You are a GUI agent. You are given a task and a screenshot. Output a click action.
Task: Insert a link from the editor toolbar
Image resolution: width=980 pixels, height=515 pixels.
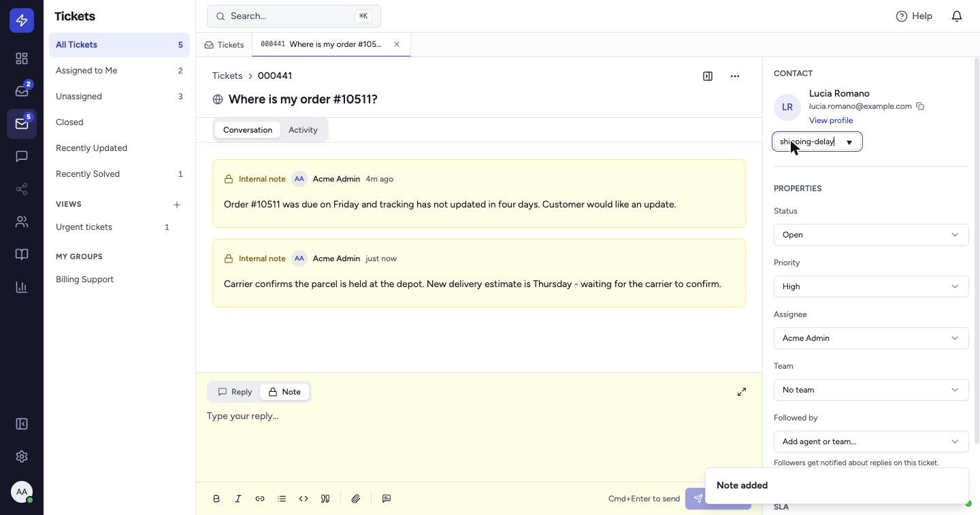click(260, 499)
